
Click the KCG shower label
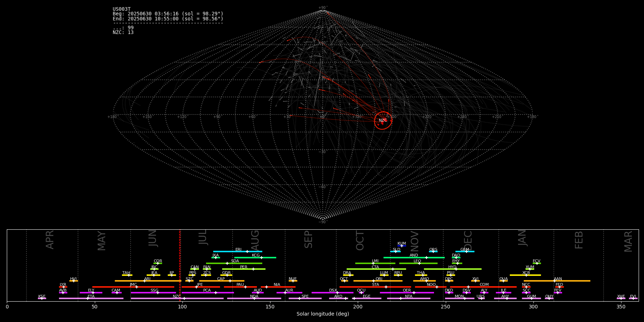(256, 255)
